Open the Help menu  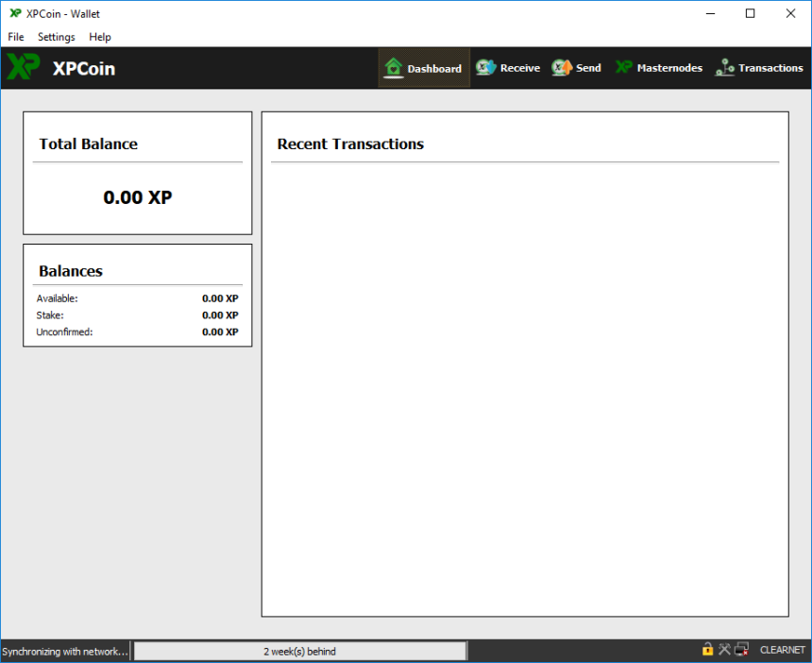99,37
